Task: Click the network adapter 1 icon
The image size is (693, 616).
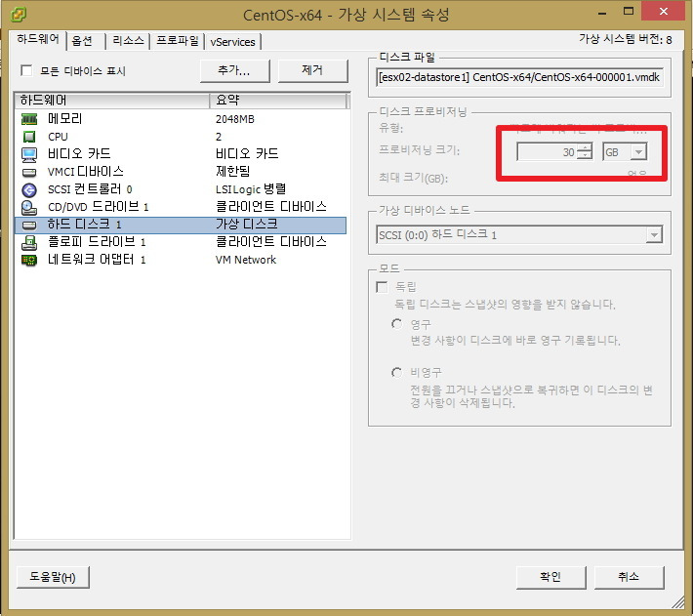Action: click(29, 261)
